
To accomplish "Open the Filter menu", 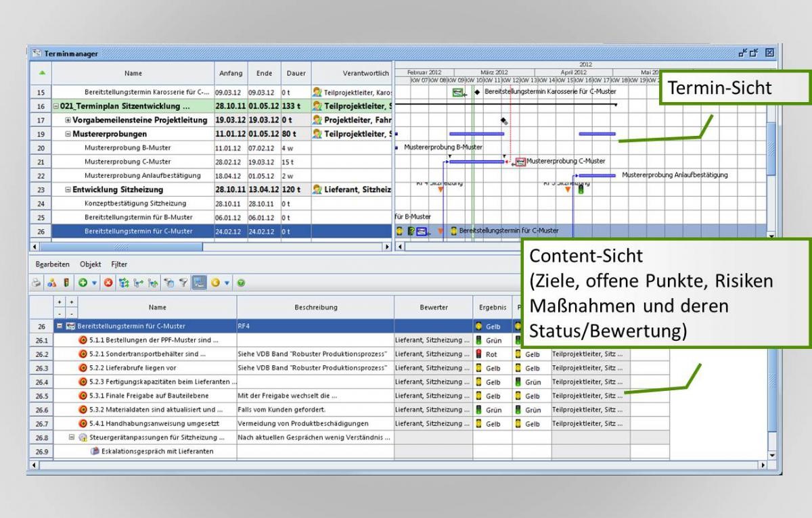I will coord(117,264).
